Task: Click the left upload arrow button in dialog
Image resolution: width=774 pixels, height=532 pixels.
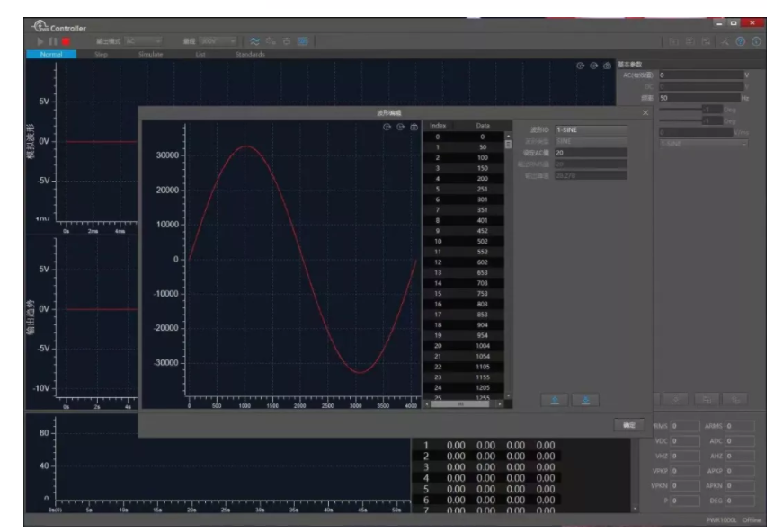Action: coord(554,399)
